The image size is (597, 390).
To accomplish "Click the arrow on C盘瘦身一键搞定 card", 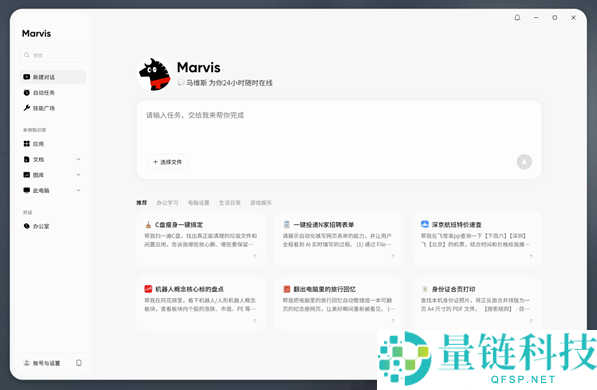I will pos(255,256).
